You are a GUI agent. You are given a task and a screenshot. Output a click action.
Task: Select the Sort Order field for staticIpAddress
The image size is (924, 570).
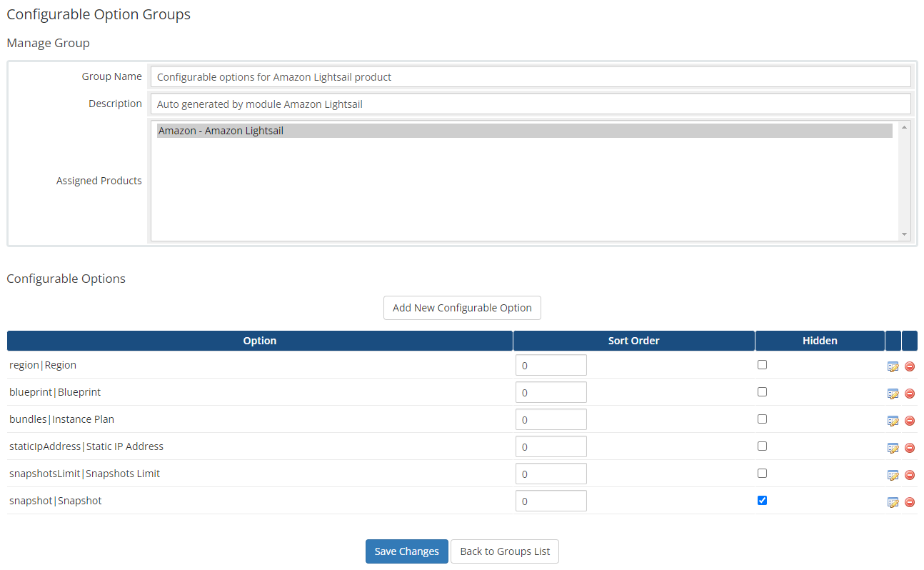point(551,446)
